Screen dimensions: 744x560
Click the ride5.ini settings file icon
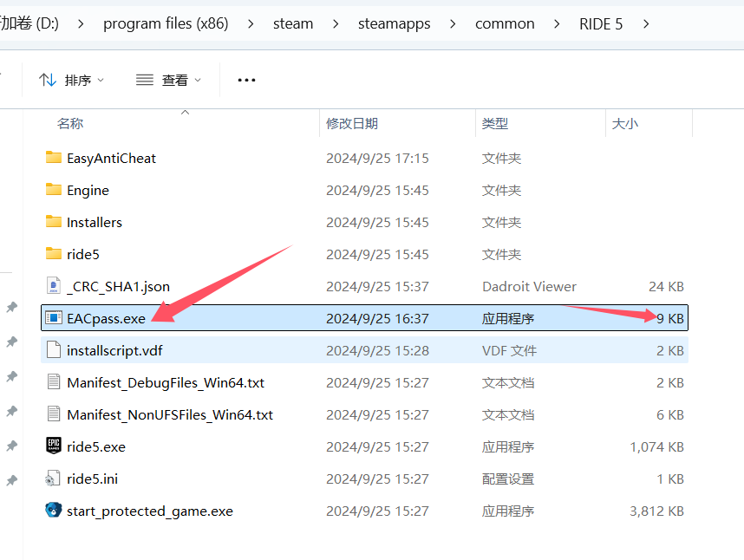point(53,478)
